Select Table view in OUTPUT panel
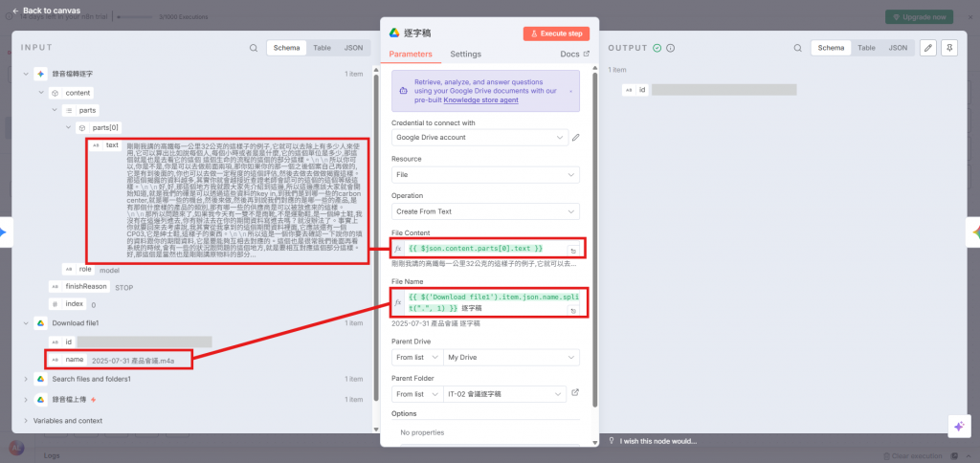This screenshot has height=463, width=980. [x=866, y=48]
